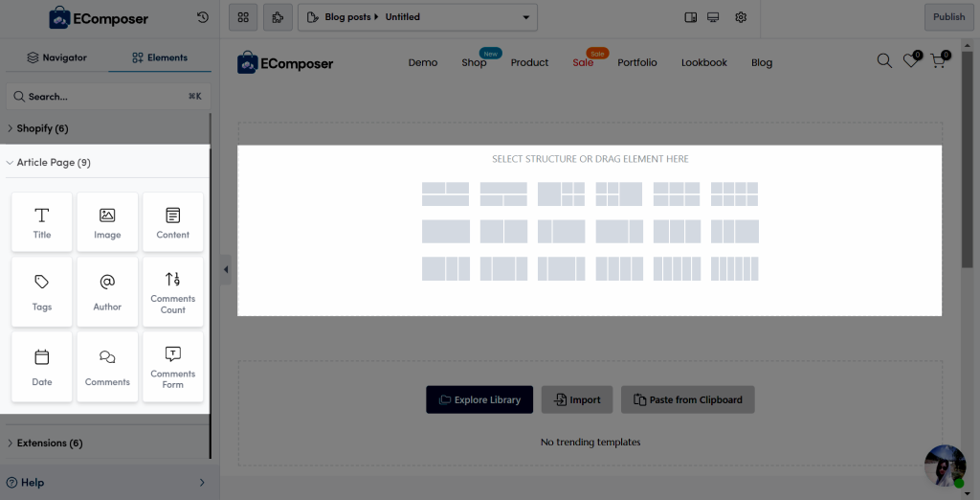
Task: Open the Shop menu item
Action: 474,62
